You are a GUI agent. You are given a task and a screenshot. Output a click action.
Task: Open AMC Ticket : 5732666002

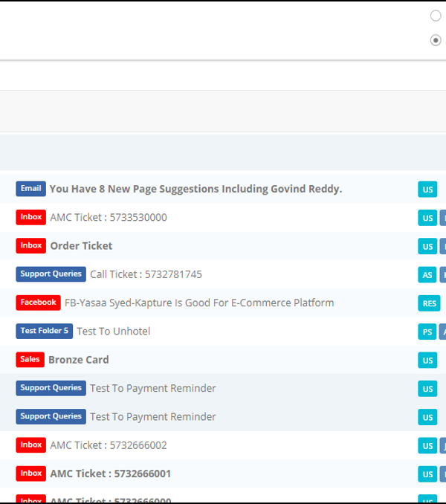pyautogui.click(x=109, y=445)
